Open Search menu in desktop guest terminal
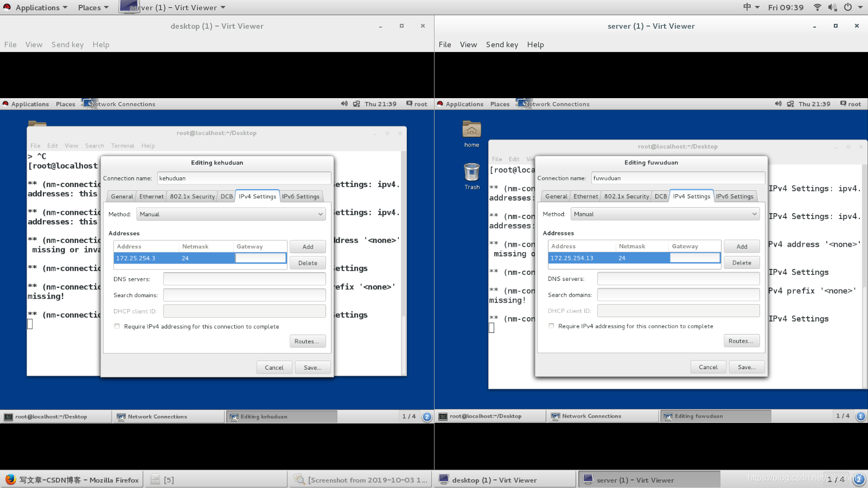868x488 pixels. (94, 146)
